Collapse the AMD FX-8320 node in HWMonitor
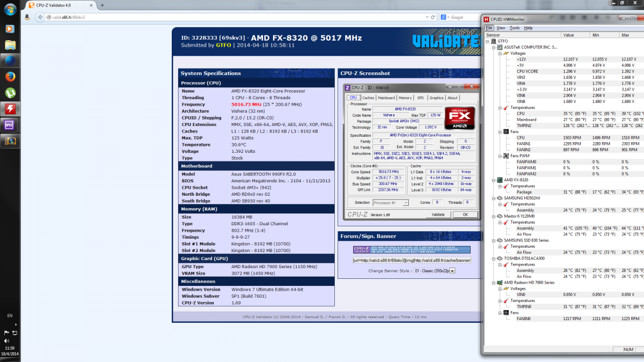 point(494,180)
